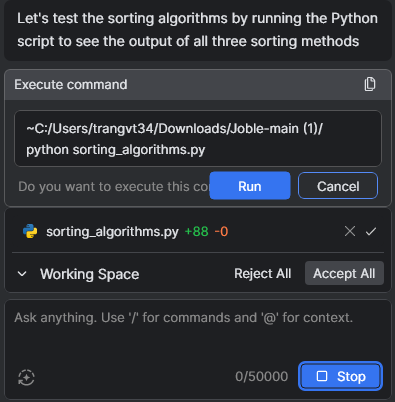Click the +88 additions count
395x402 pixels.
196,231
